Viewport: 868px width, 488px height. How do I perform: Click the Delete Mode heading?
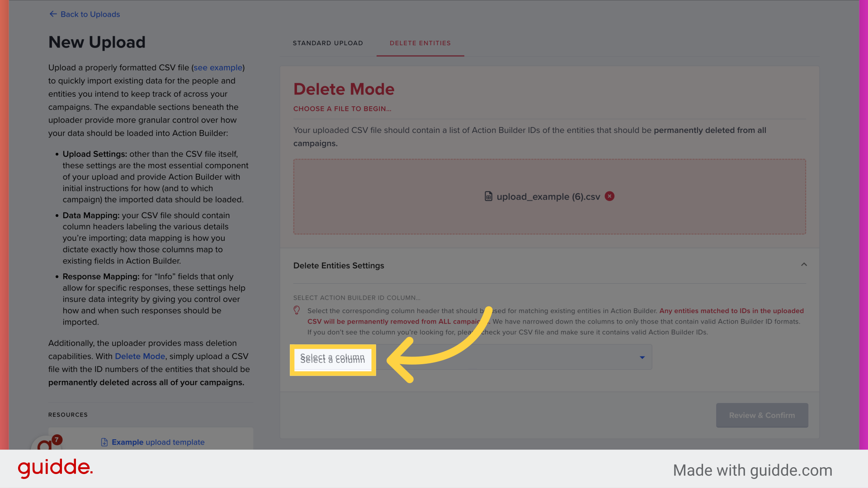344,89
